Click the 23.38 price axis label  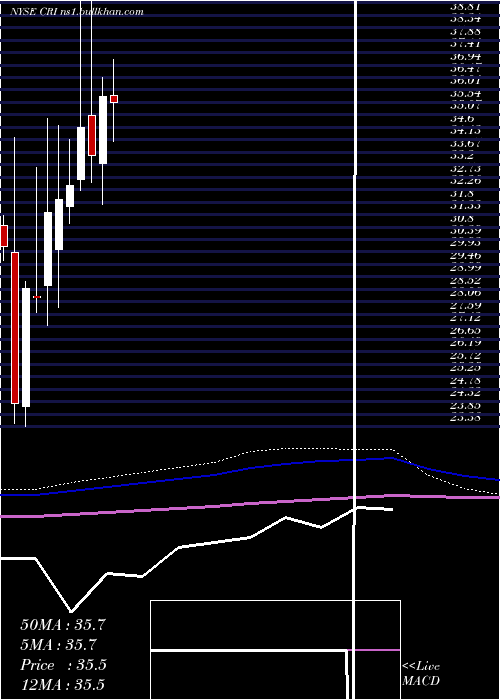[x=465, y=418]
